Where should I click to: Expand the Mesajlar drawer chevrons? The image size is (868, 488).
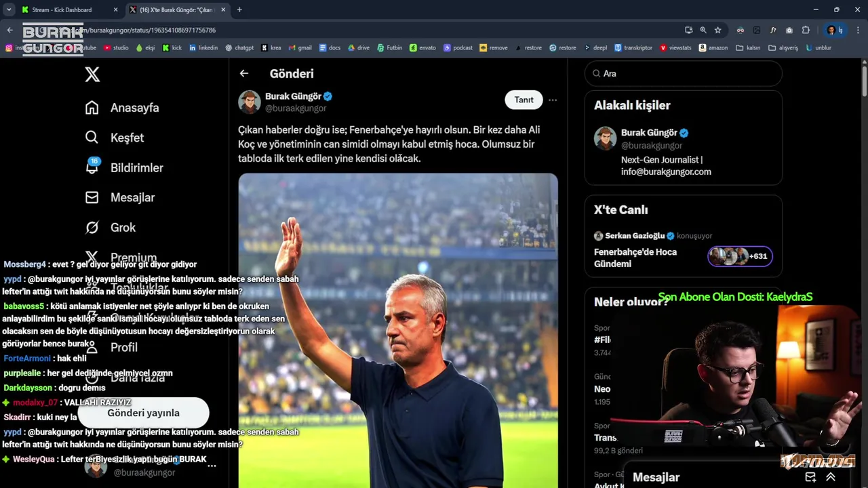tap(831, 477)
